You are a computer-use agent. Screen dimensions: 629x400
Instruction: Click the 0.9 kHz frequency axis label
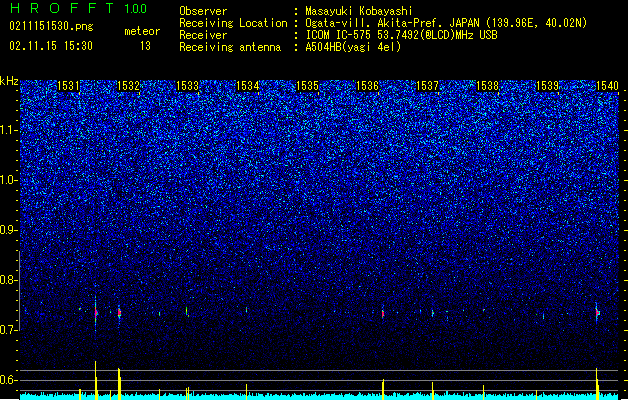(9, 230)
